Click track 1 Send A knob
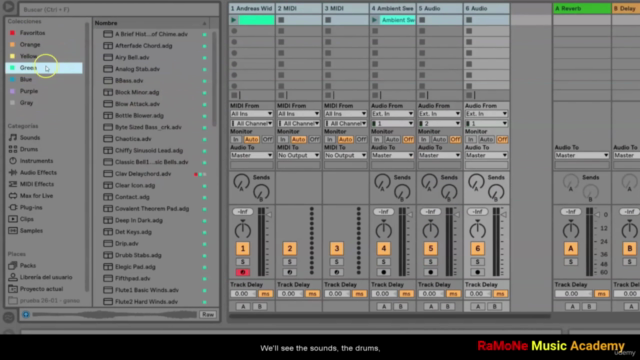Image resolution: width=640 pixels, height=360 pixels. 241,182
